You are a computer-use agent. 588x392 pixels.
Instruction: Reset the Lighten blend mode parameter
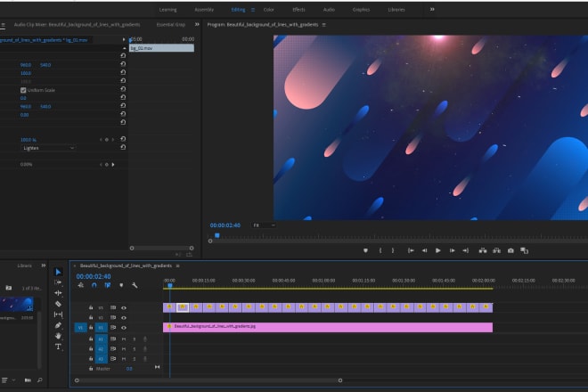(123, 147)
